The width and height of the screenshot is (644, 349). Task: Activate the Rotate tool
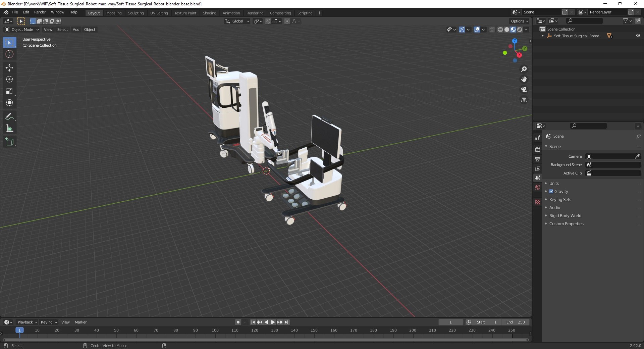9,80
